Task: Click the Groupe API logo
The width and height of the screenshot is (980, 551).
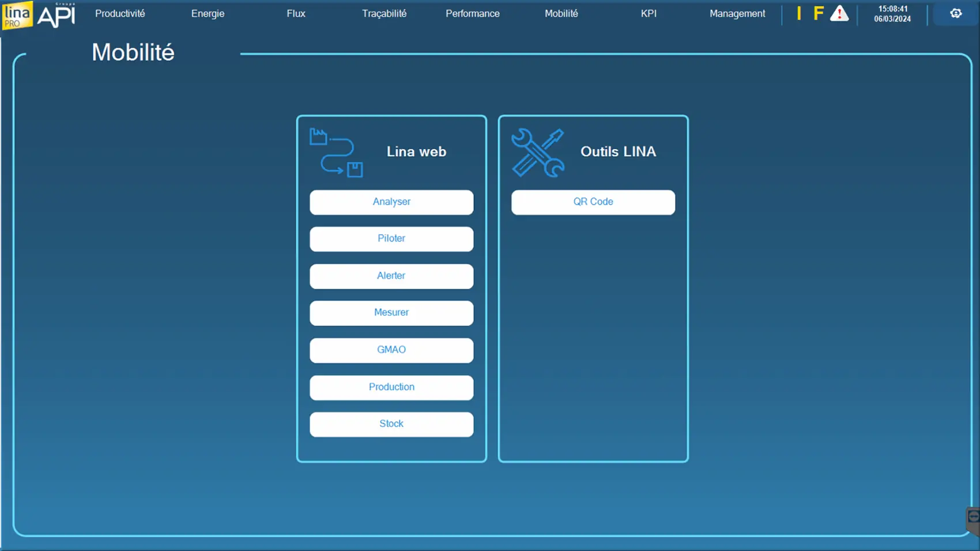Action: tap(56, 15)
